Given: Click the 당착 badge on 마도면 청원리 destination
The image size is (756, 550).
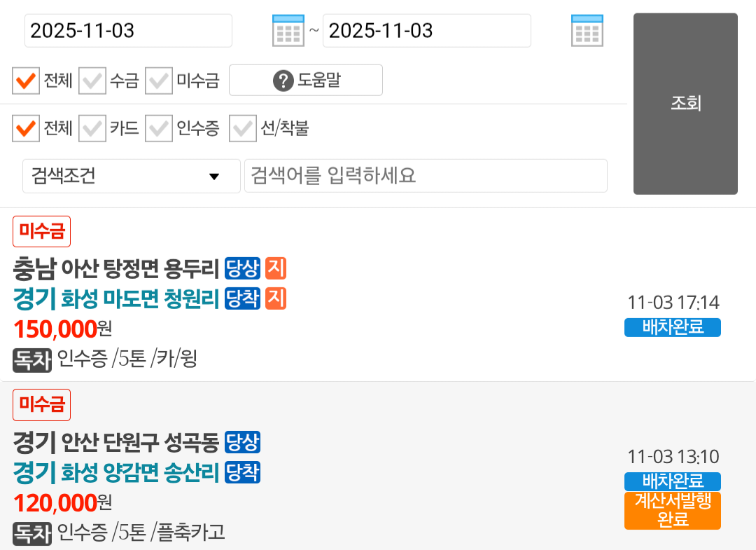Looking at the screenshot, I should 242,298.
